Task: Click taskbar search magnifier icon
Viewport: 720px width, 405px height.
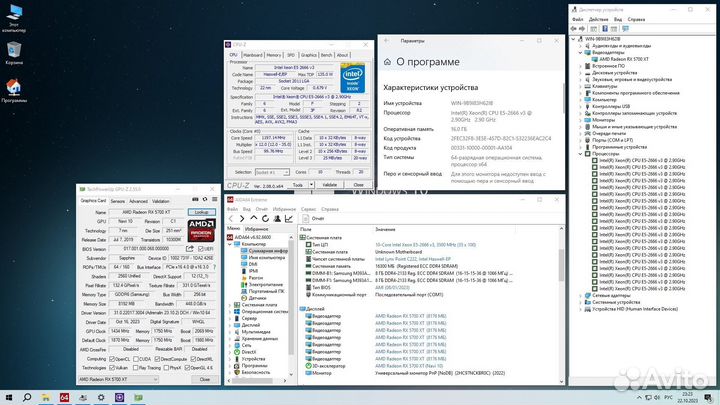Action: [27, 397]
